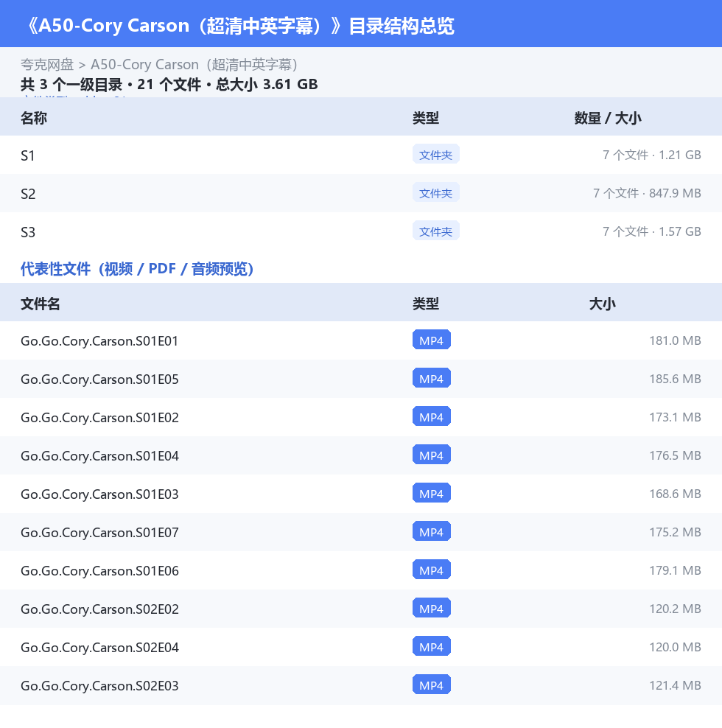Click the MP4 badge for S02E03
722x728 pixels.
pos(431,685)
